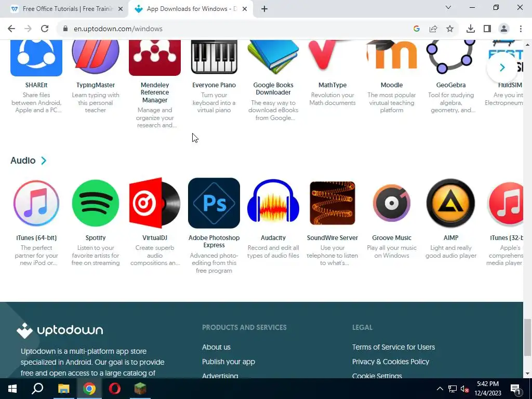532x399 pixels.
Task: Switch to the Free Office Tutorials tab
Action: (x=64, y=9)
